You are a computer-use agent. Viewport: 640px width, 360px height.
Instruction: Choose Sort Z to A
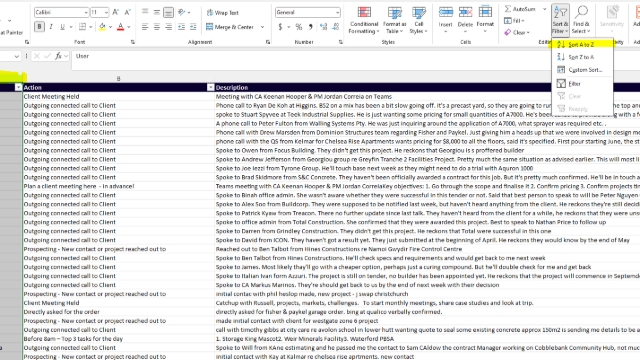click(582, 57)
